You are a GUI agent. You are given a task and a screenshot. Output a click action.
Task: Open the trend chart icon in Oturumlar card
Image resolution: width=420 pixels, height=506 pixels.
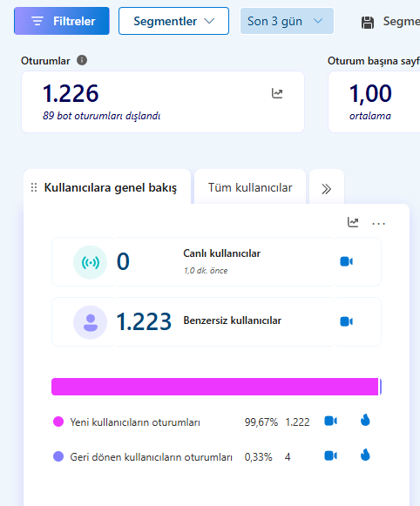coord(277,93)
